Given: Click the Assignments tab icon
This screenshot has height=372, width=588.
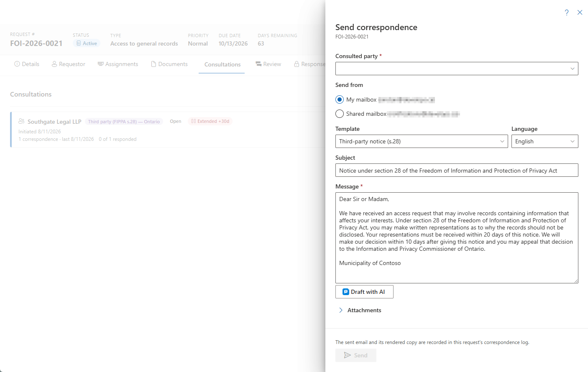Looking at the screenshot, I should (101, 64).
